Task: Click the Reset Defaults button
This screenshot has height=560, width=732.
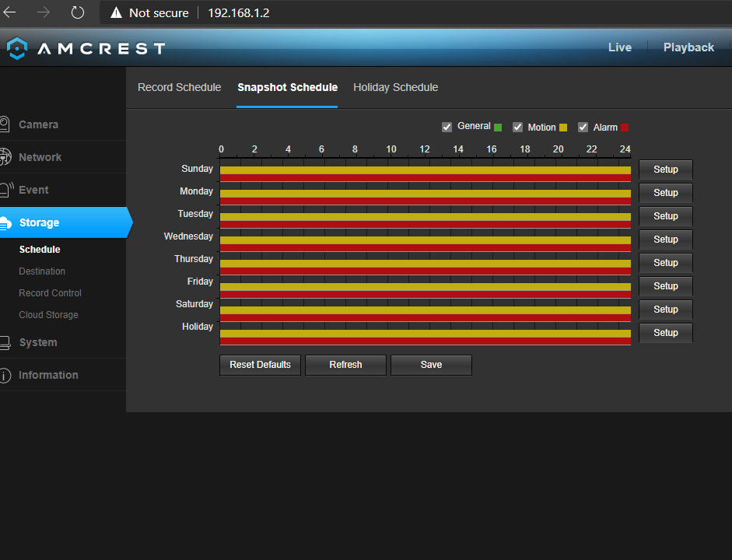Action: 260,365
